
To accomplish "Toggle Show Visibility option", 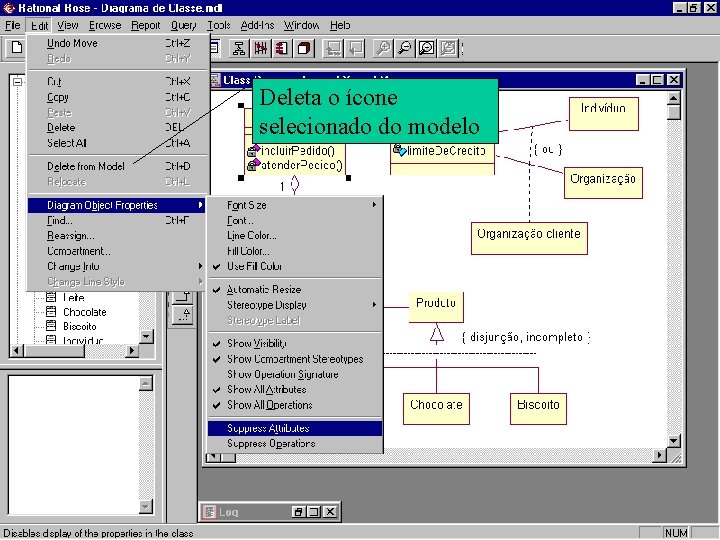I will 295,343.
